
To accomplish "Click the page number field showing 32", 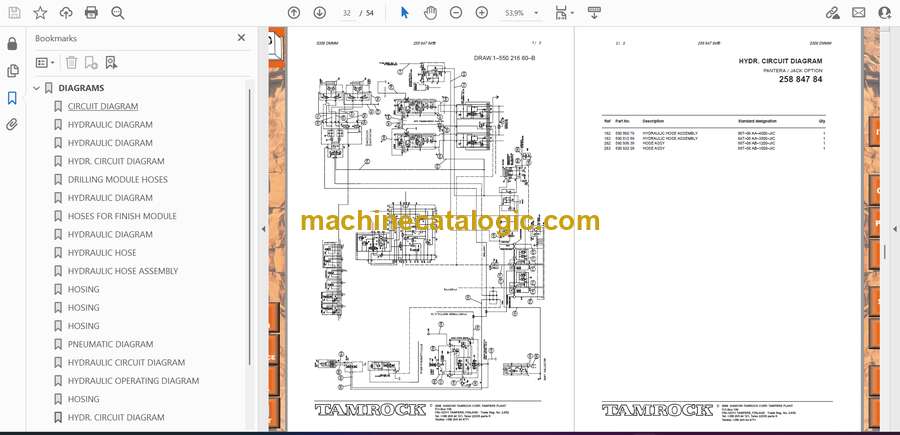I will click(346, 13).
